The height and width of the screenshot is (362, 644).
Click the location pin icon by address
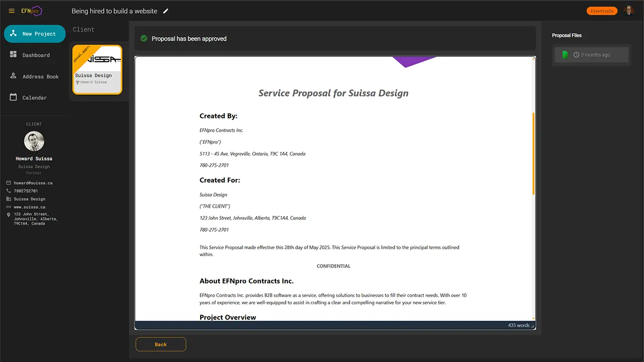coord(9,215)
